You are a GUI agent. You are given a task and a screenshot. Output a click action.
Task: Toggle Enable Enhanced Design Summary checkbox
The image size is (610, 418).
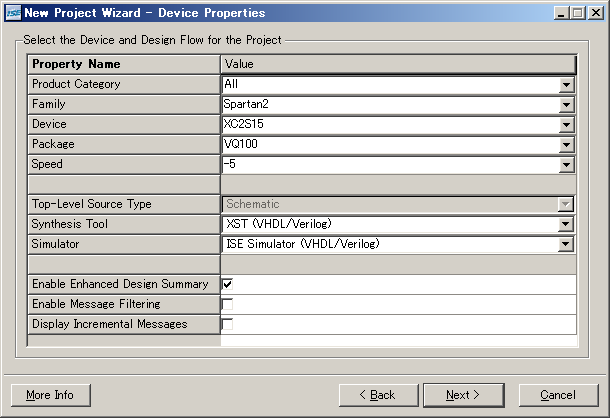point(228,284)
